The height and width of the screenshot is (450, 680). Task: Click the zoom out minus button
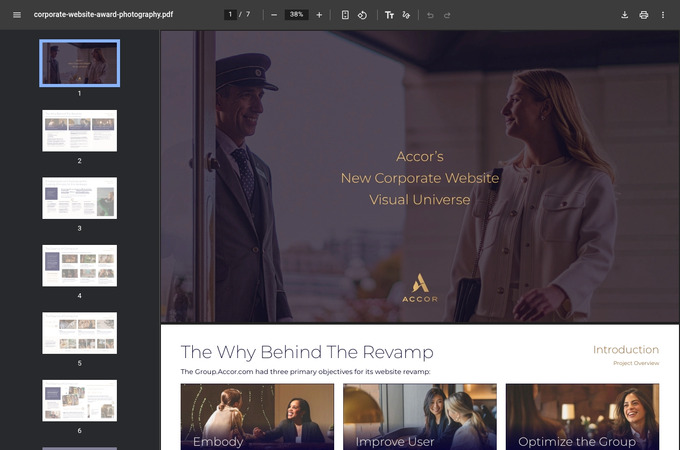tap(274, 15)
